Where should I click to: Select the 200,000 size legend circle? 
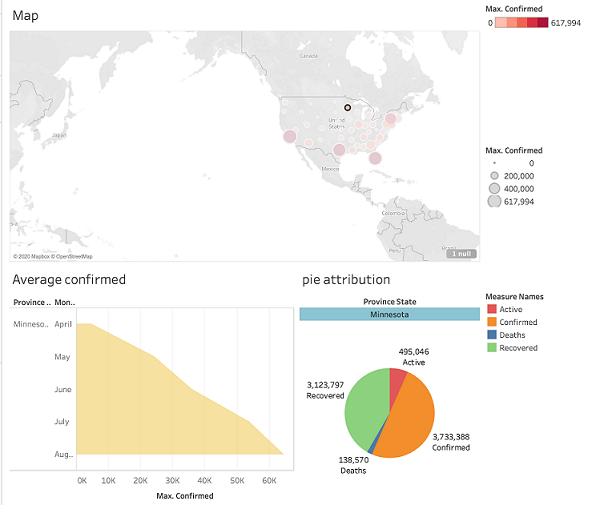(494, 176)
